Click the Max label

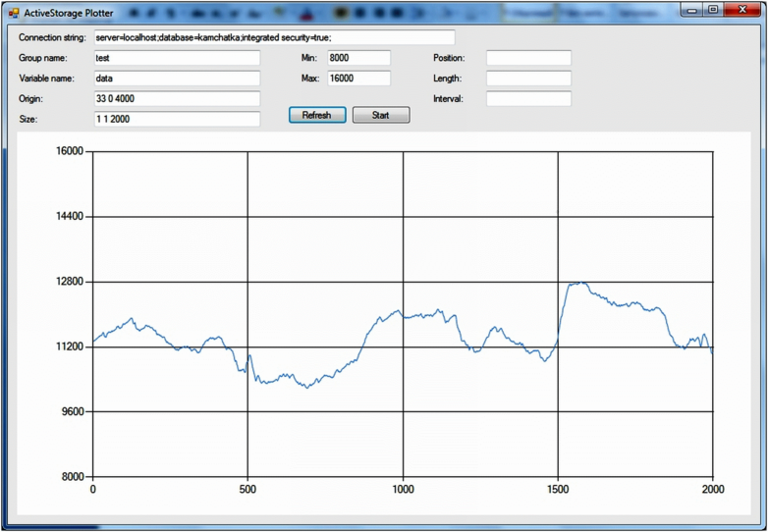[x=310, y=79]
